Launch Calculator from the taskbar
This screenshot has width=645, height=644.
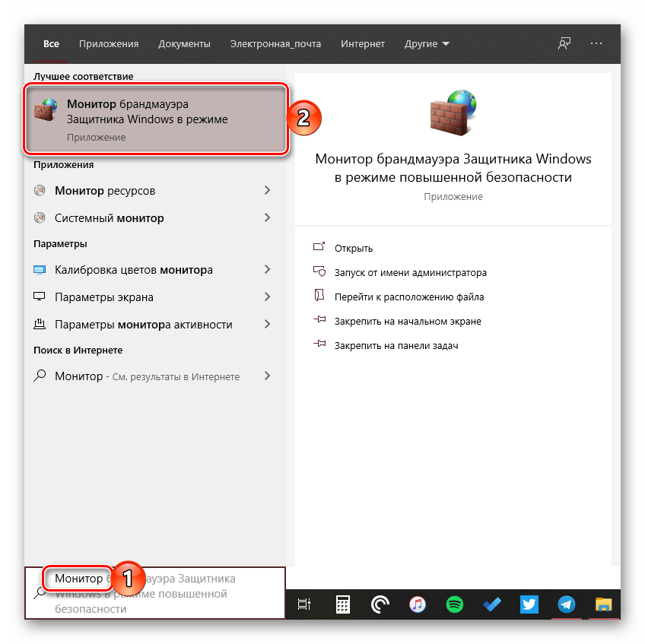click(342, 604)
